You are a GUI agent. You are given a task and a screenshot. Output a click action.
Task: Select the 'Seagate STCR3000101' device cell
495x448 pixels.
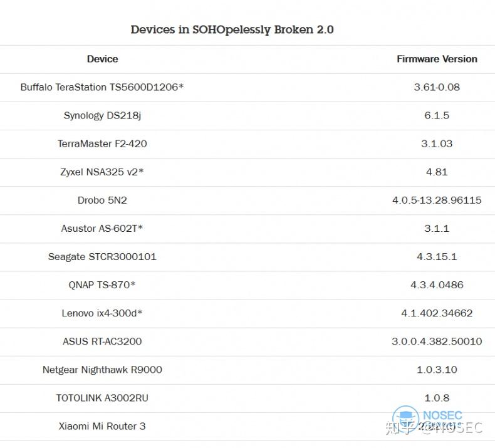click(x=102, y=257)
